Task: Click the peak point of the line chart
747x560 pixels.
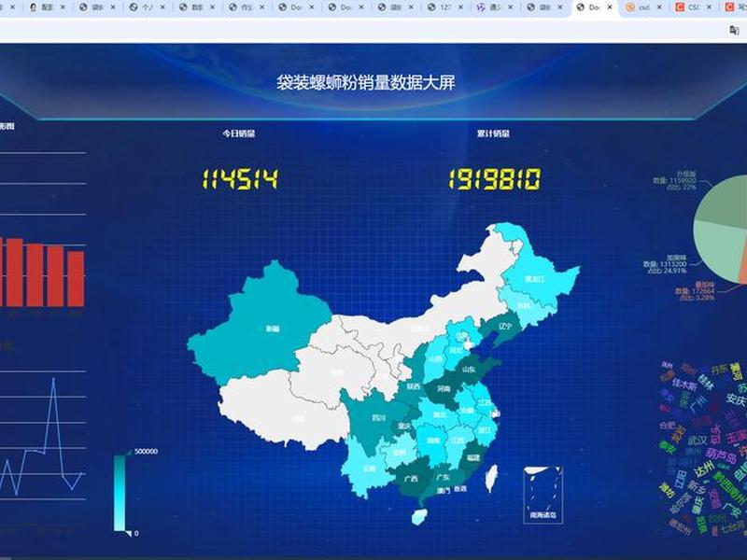Action: [x=54, y=379]
